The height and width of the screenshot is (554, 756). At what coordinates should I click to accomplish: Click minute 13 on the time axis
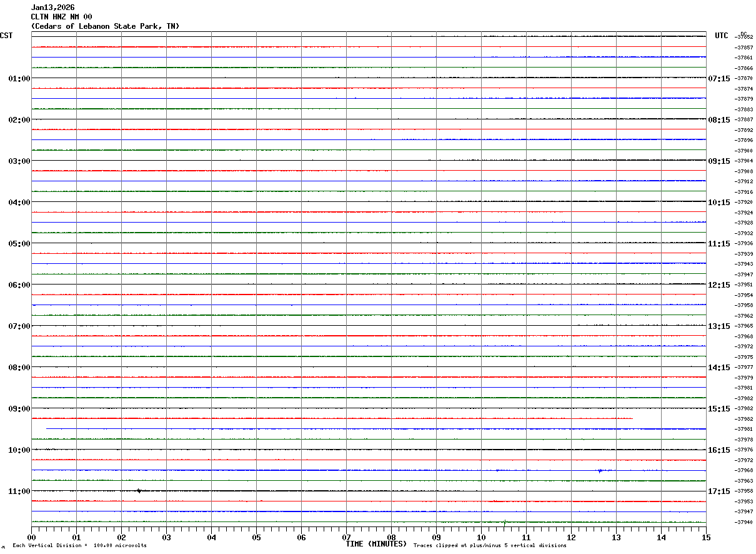(616, 537)
